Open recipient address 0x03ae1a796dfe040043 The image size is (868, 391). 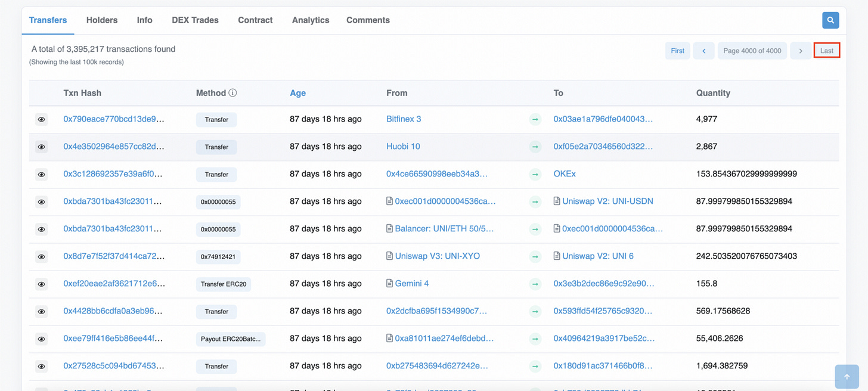603,119
